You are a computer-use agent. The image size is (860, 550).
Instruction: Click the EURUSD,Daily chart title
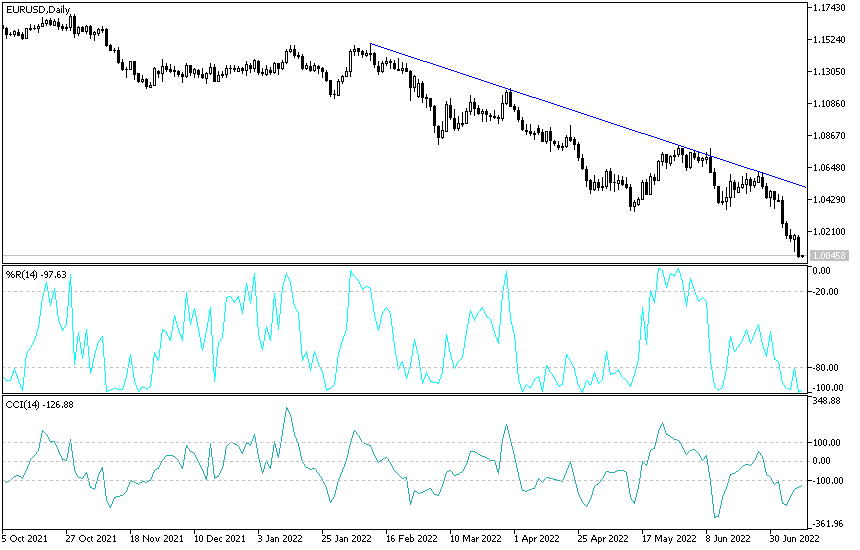point(38,10)
